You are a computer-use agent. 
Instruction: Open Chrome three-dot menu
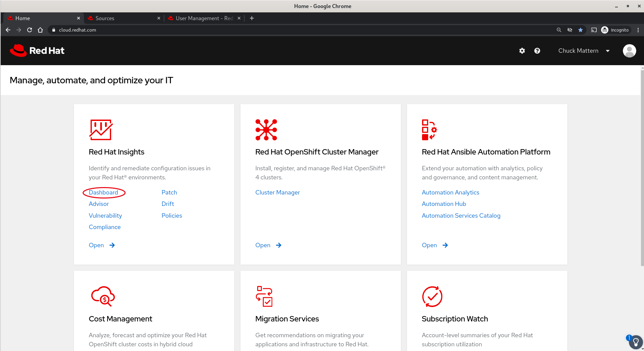pos(638,30)
